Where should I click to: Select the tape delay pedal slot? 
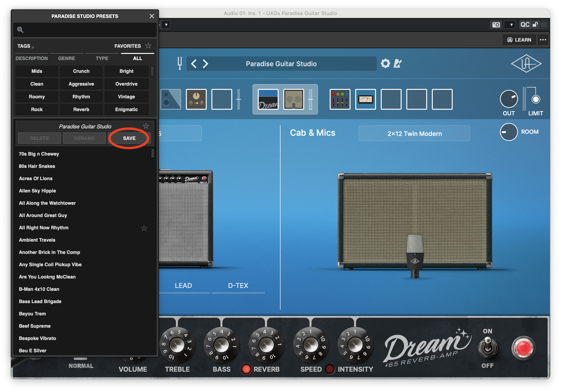[x=196, y=99]
